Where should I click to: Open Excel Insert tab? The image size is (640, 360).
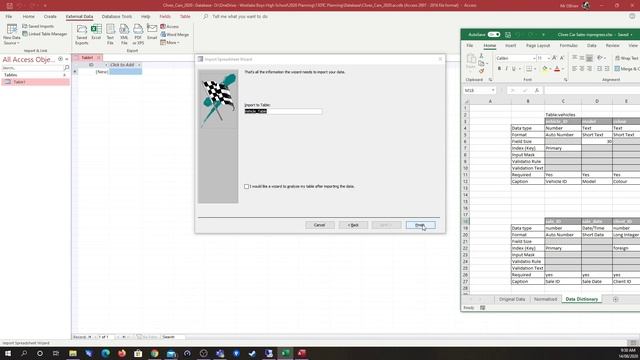coord(510,46)
